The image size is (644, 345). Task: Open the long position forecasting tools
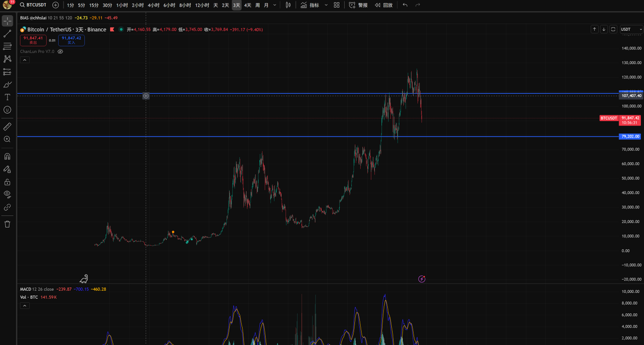click(x=7, y=71)
